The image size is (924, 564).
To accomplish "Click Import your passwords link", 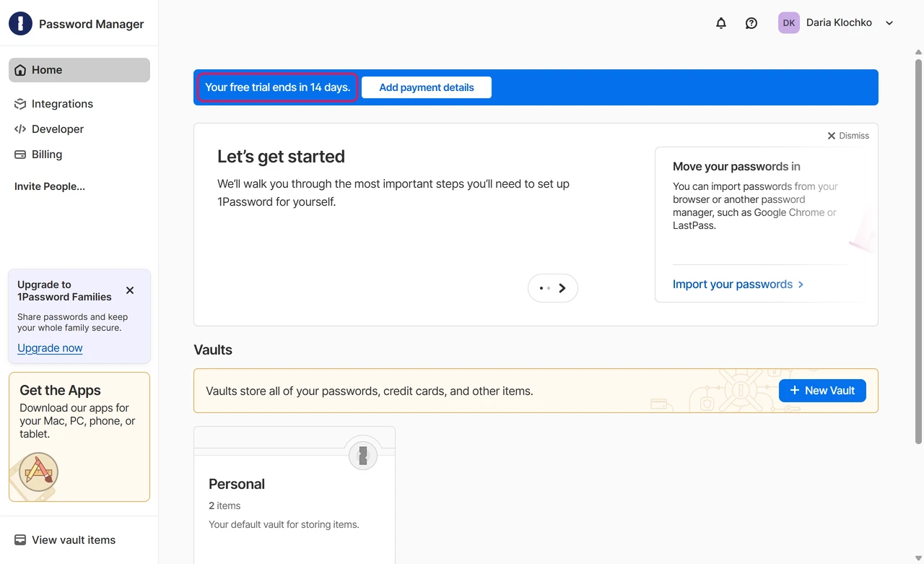I will [738, 285].
